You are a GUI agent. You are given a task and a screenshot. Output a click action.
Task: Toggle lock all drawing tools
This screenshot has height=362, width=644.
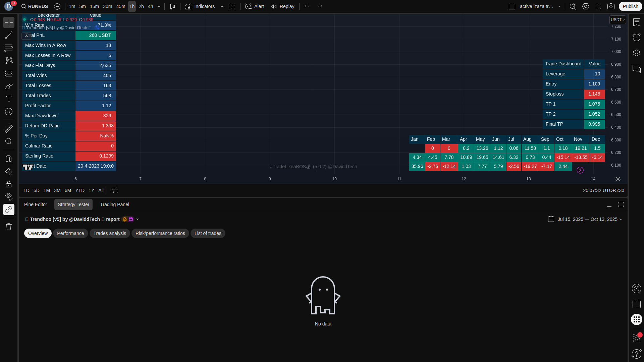pyautogui.click(x=9, y=184)
